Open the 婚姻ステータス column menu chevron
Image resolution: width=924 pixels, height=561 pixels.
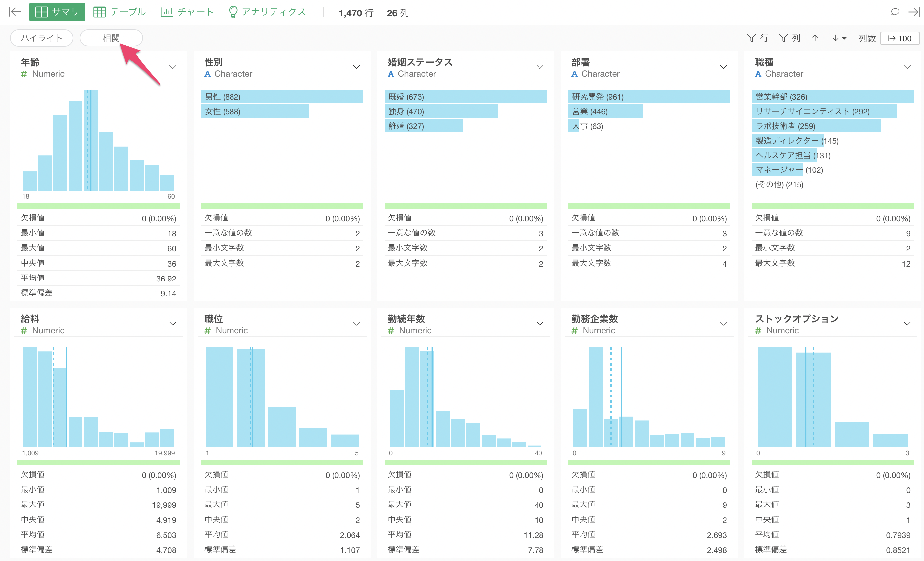tap(539, 67)
